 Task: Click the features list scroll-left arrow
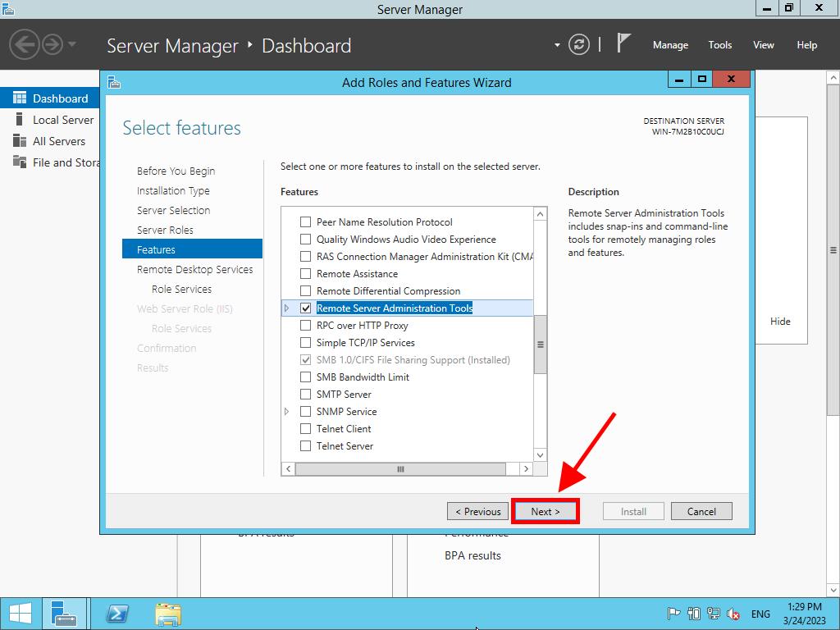[288, 468]
